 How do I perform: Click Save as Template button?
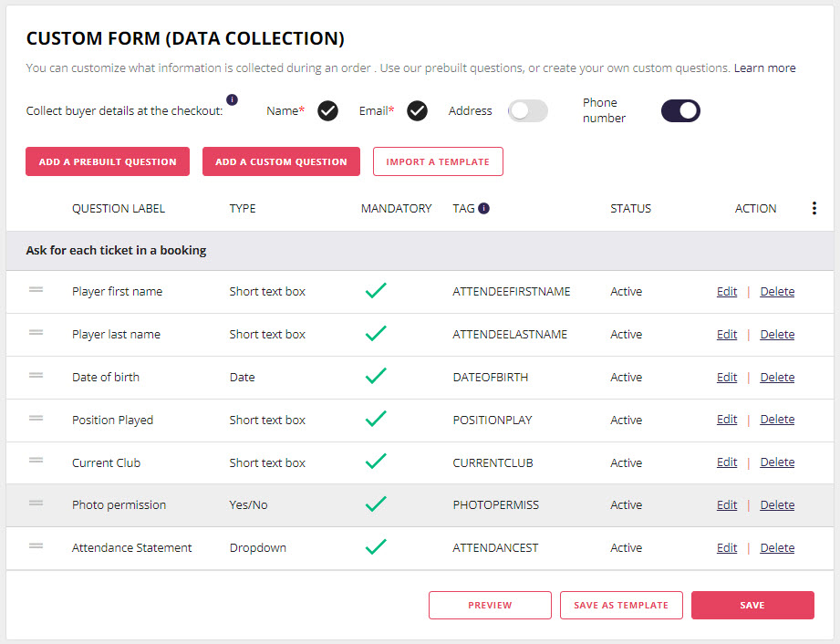(621, 605)
